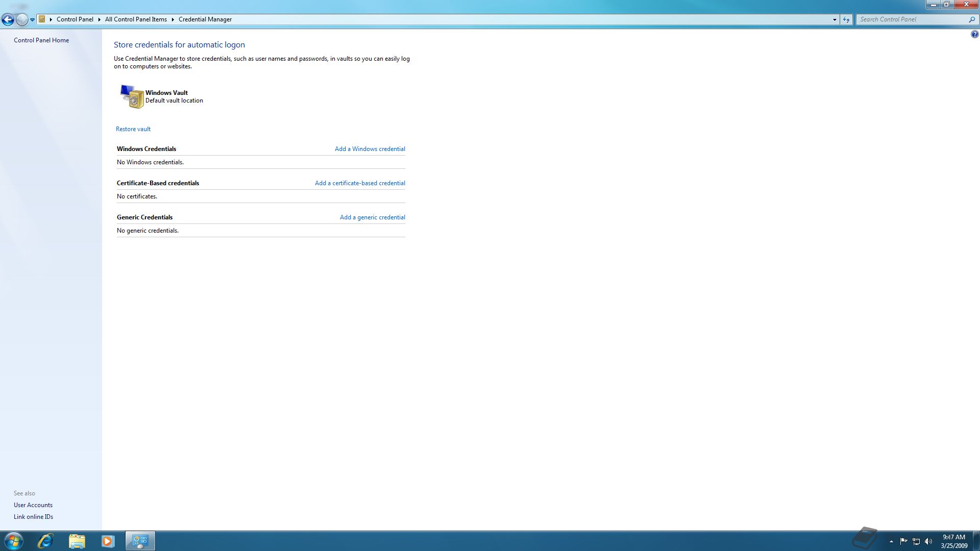Expand the arrow after Control Panel breadcrumb
Viewport: 980px width, 551px height.
(99, 19)
